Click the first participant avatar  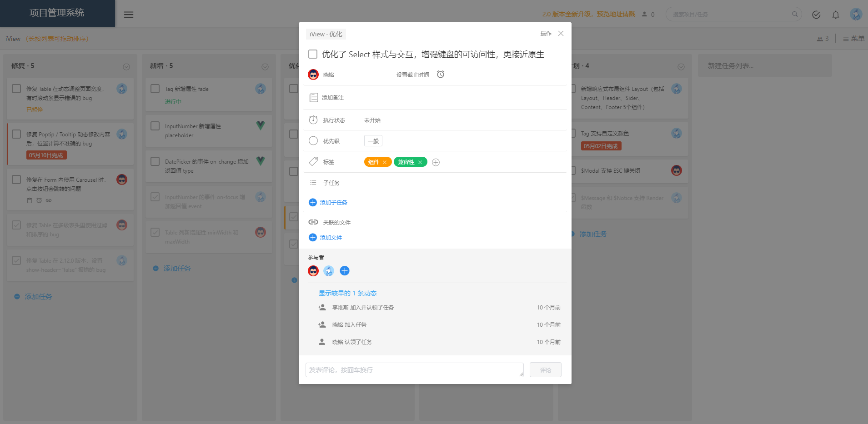313,271
